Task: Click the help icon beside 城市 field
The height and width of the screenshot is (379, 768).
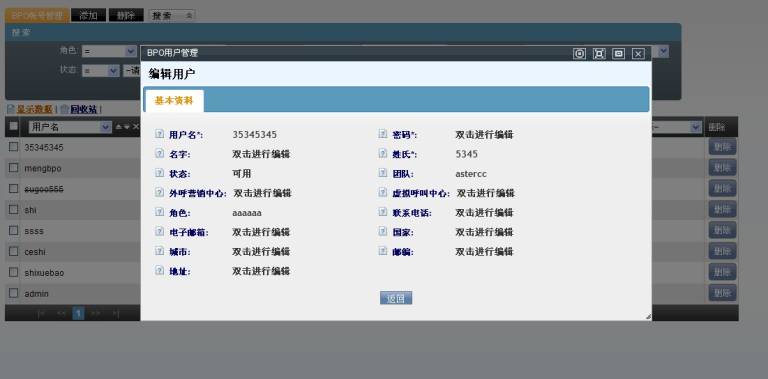Action: click(x=159, y=251)
